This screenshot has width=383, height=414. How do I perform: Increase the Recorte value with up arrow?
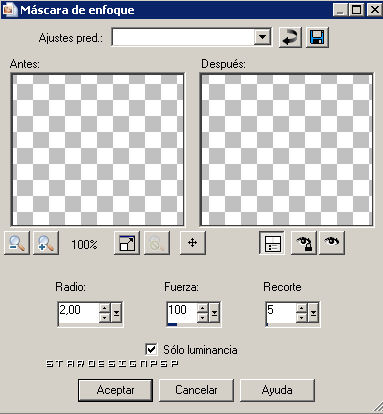pos(301,308)
